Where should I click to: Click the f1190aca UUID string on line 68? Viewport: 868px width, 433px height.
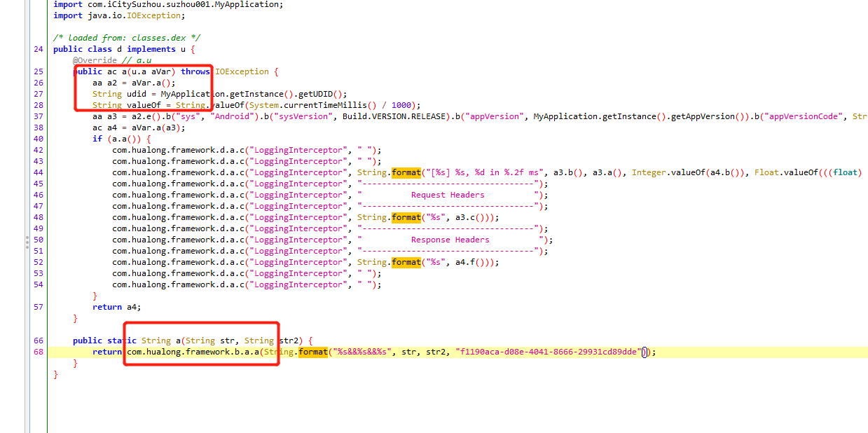[x=549, y=352]
